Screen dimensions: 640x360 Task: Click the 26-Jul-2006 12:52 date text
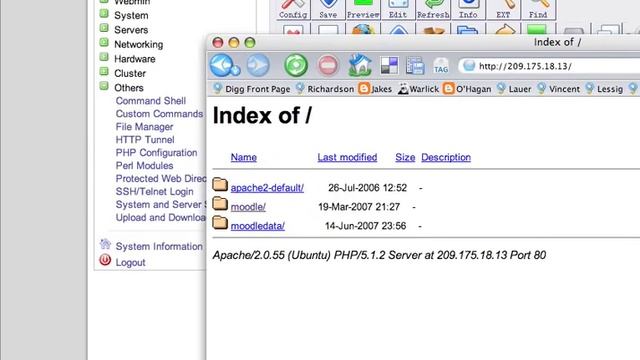point(367,188)
